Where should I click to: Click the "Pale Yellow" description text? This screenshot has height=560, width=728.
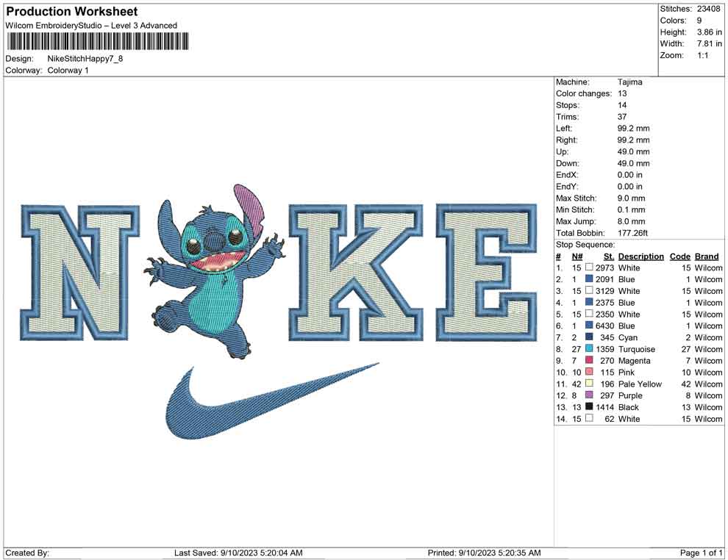(x=640, y=384)
